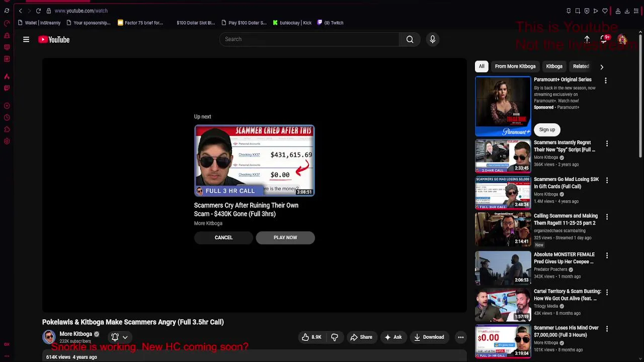
Task: Open options for Calling Scammers Rage video
Action: [x=607, y=217]
